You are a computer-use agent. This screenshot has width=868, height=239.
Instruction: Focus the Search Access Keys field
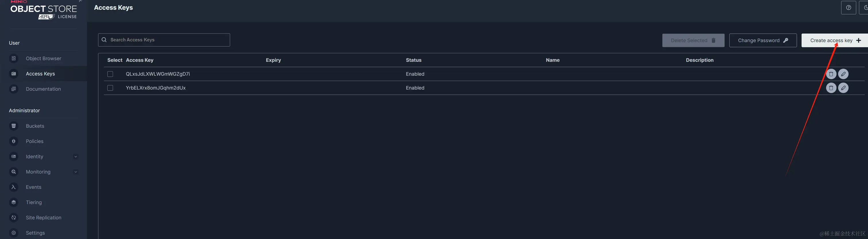point(164,40)
